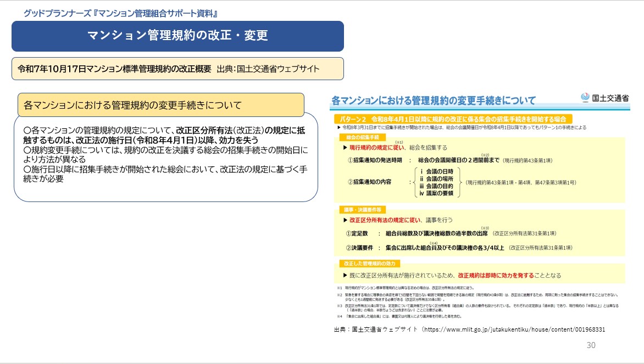Image resolution: width=644 pixels, height=364 pixels.
Task: Click the 国土交通省 logo icon
Action: click(586, 98)
